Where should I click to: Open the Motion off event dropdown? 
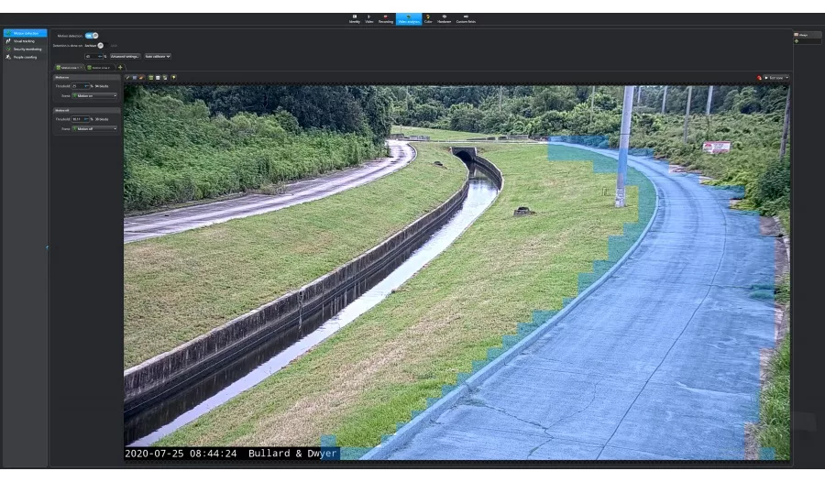[x=95, y=128]
